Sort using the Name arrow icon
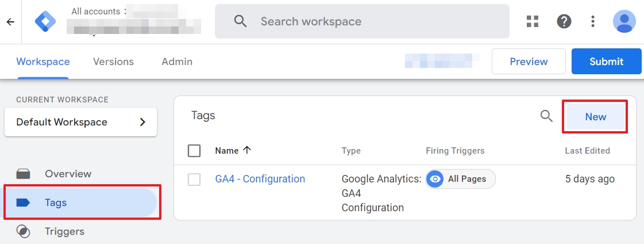Viewport: 644px width, 244px height. point(247,151)
